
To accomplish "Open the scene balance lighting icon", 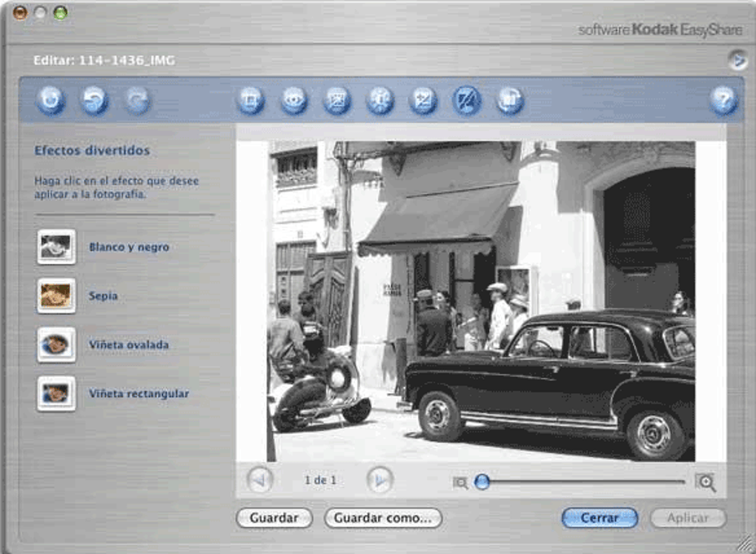I will tap(380, 100).
